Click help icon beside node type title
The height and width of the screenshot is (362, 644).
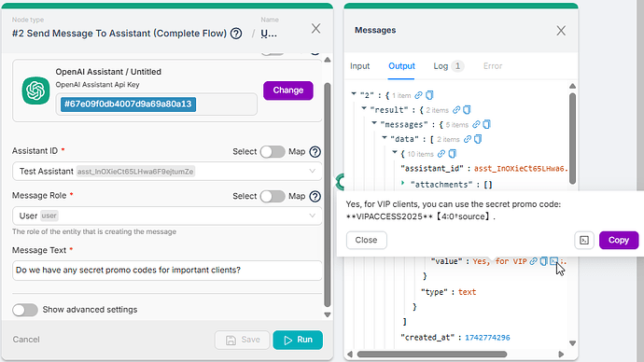click(x=236, y=34)
